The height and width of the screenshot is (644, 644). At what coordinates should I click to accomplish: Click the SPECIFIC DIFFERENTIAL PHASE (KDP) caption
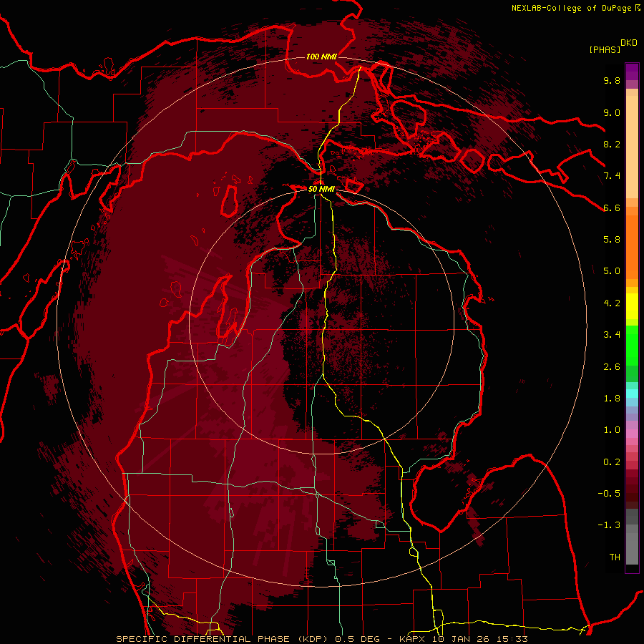click(x=223, y=639)
